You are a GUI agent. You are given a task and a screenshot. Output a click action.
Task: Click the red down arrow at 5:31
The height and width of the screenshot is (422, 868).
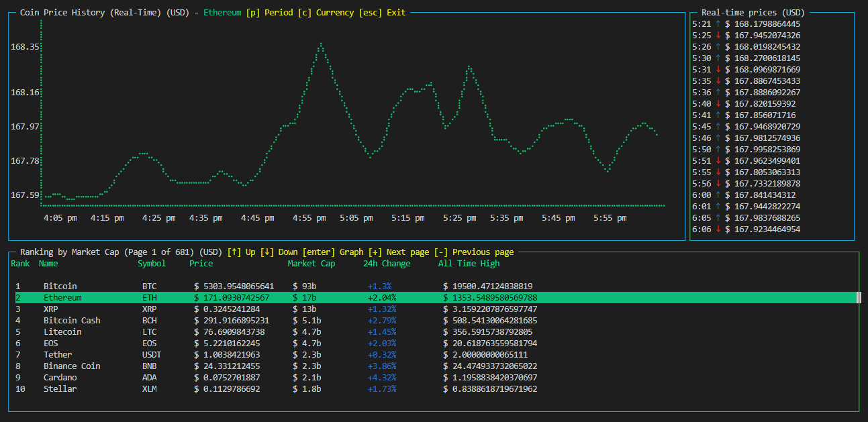click(x=718, y=70)
